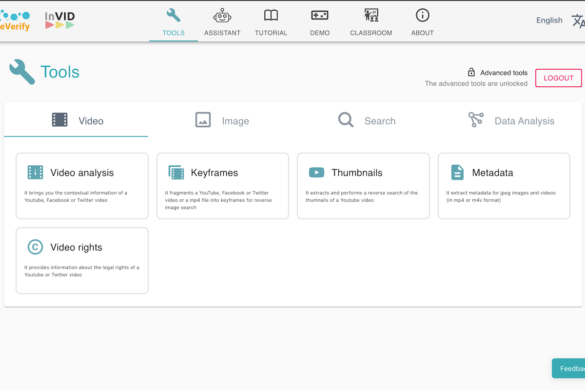Viewport: 585px width, 390px height.
Task: Click Thumbnails description 'It extracts and performs...'
Action: coord(362,196)
